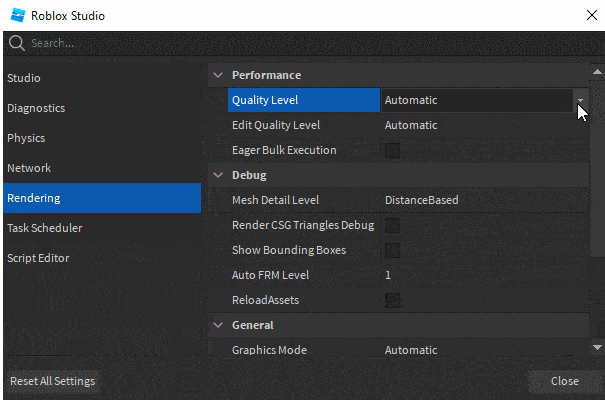Viewport: 605px width, 400px height.
Task: Select the Quality Level property row
Action: (x=408, y=100)
